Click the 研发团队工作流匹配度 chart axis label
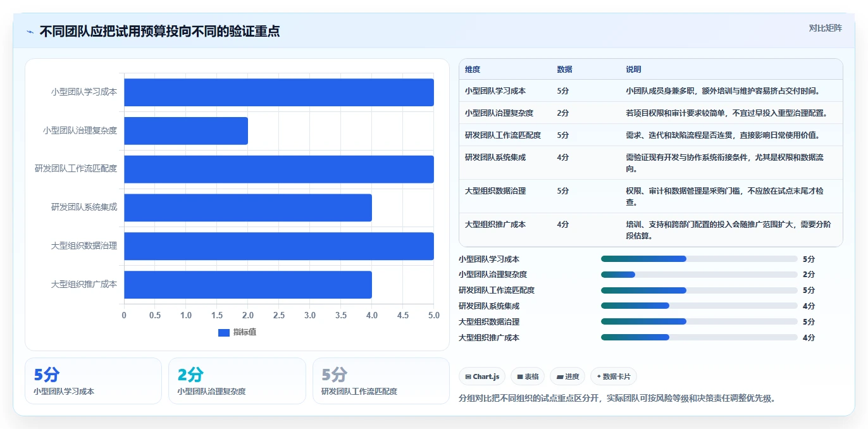The height and width of the screenshot is (429, 868). pos(76,169)
